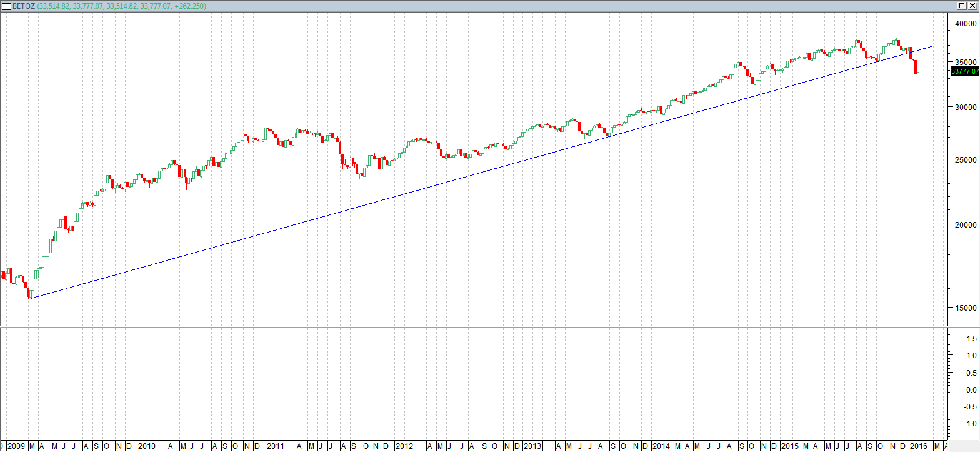Viewport: 980px width, 452px height.
Task: Click the 2009 year label on time axis
Action: (16, 446)
